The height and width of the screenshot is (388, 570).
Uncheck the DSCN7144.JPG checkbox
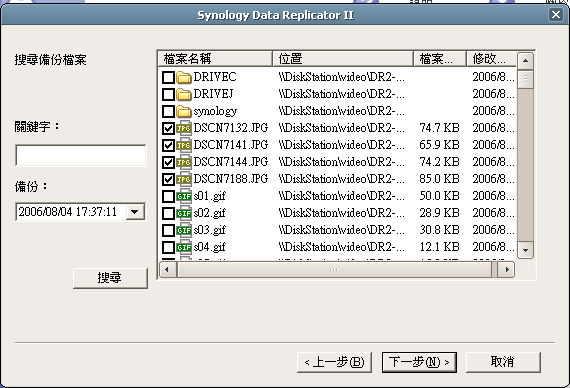click(x=168, y=163)
